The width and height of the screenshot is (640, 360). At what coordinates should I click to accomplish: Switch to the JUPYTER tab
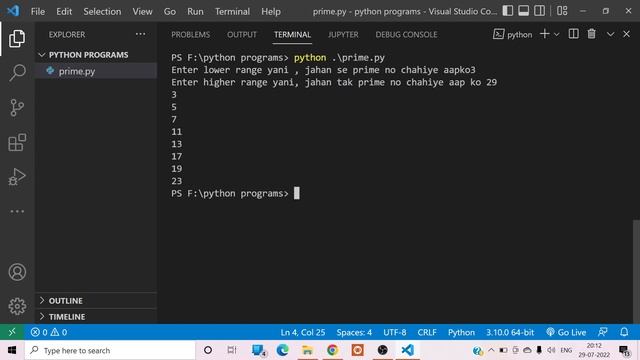point(343,35)
